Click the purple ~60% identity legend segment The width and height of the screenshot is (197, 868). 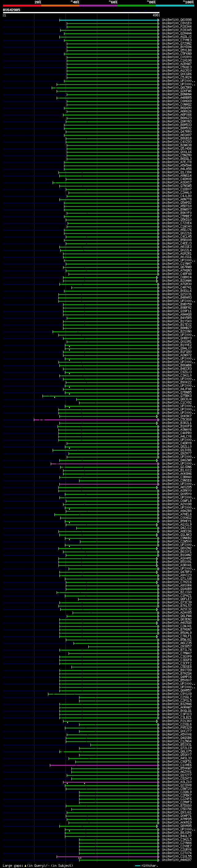coord(99,6)
